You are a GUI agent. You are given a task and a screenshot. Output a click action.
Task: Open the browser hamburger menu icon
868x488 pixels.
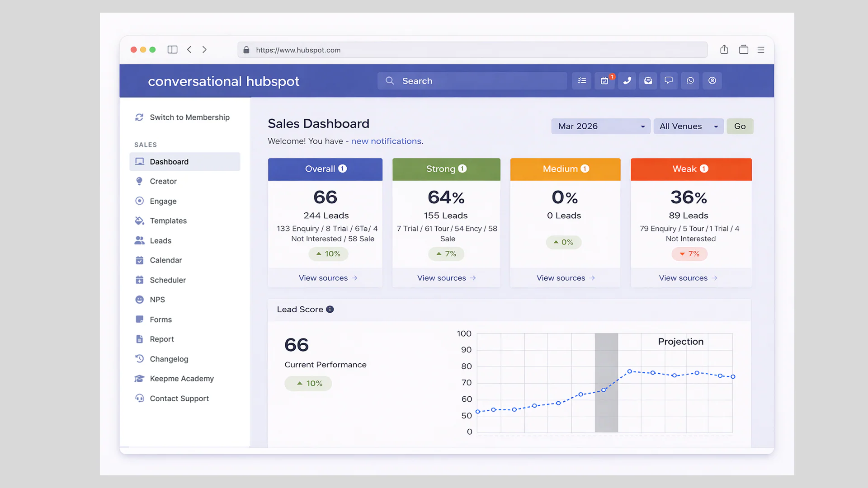[x=761, y=50]
